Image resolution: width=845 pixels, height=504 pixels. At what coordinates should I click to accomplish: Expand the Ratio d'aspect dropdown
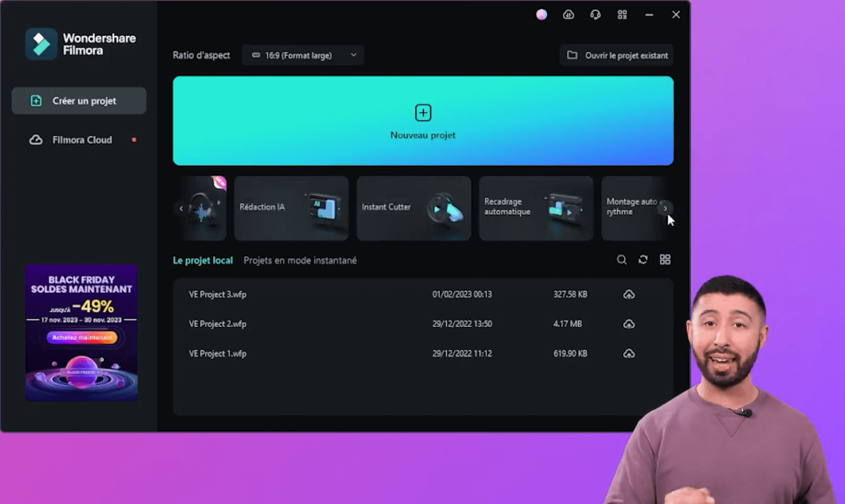pyautogui.click(x=303, y=55)
